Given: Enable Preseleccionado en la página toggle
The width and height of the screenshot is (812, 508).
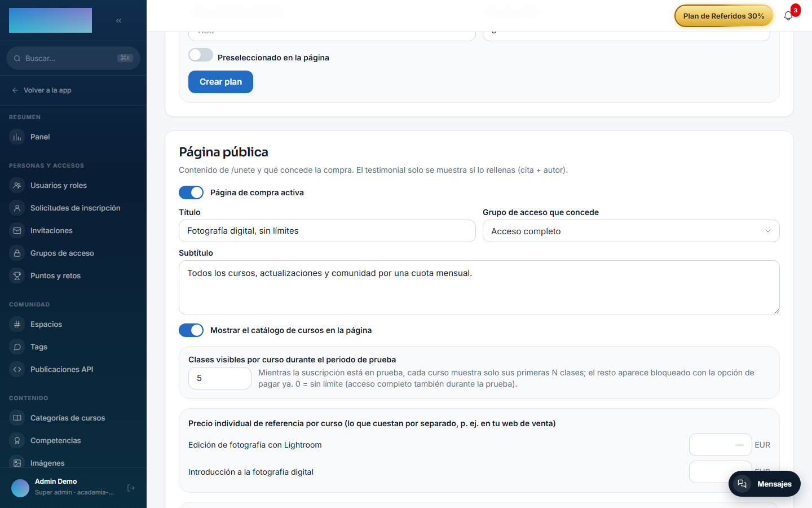Looking at the screenshot, I should [201, 55].
